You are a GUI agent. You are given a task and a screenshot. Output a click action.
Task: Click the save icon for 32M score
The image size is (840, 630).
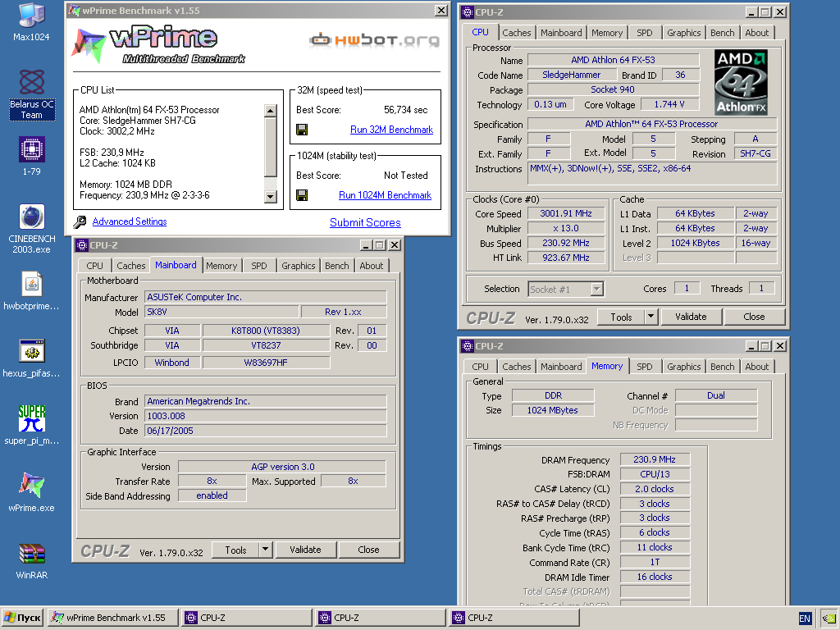click(x=302, y=130)
